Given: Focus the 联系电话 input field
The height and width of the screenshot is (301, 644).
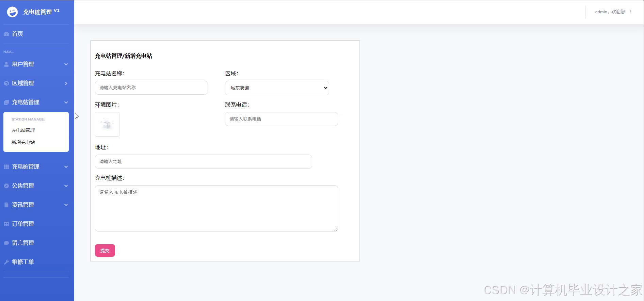Looking at the screenshot, I should point(281,119).
